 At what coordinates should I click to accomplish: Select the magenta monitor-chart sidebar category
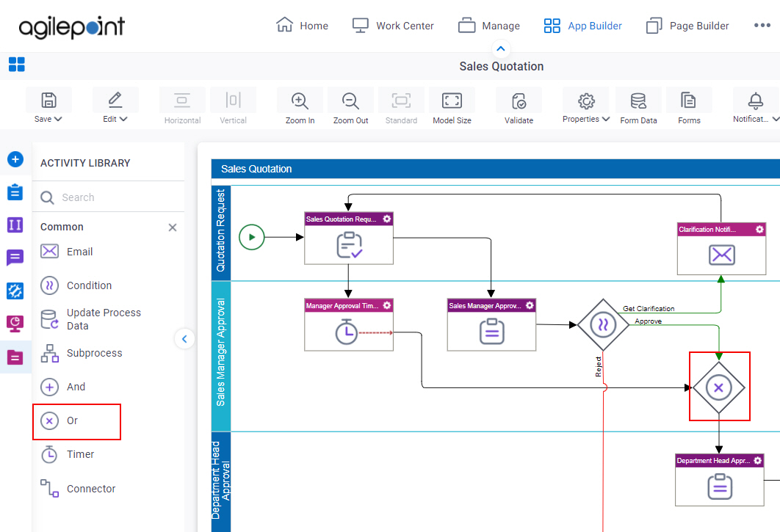click(x=15, y=324)
